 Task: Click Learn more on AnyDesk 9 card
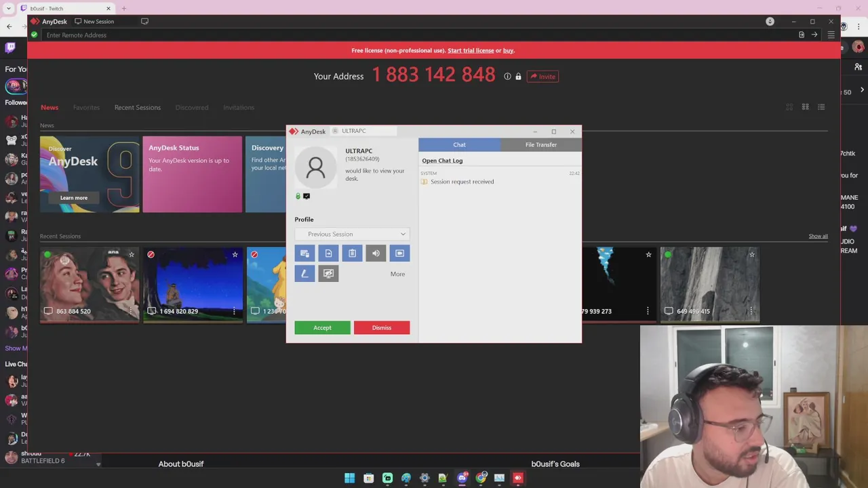[74, 198]
